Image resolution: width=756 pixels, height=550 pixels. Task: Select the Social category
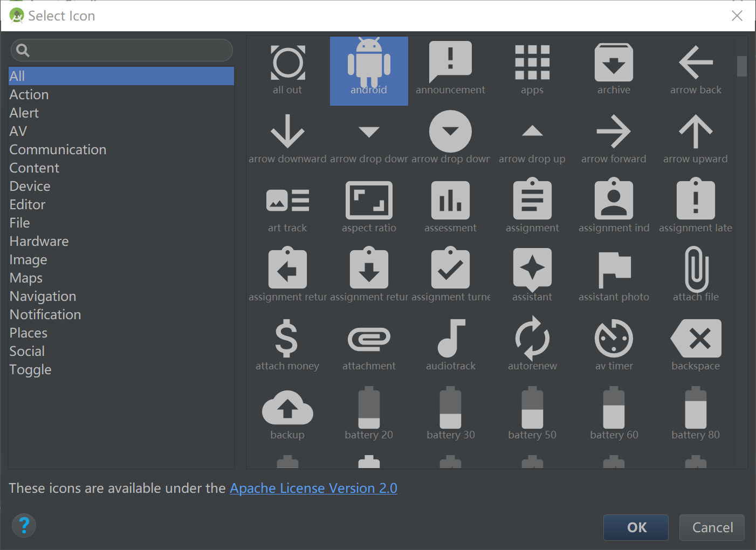121,351
